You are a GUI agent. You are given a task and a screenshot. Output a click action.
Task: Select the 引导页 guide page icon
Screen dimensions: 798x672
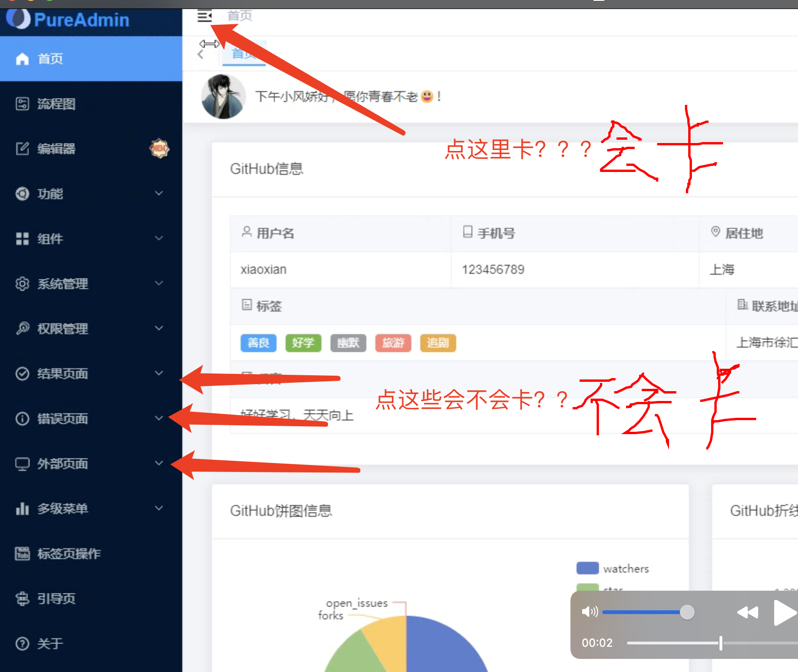pyautogui.click(x=22, y=598)
